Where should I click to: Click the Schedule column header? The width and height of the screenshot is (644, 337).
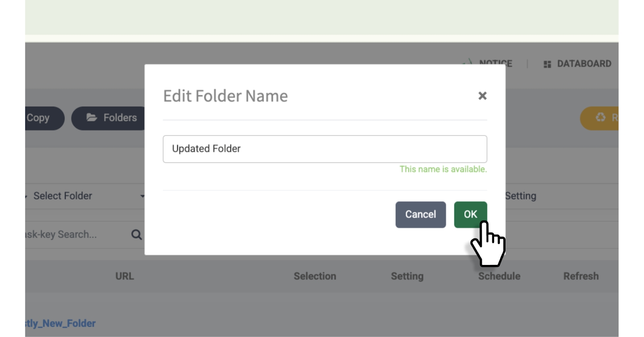pyautogui.click(x=499, y=276)
